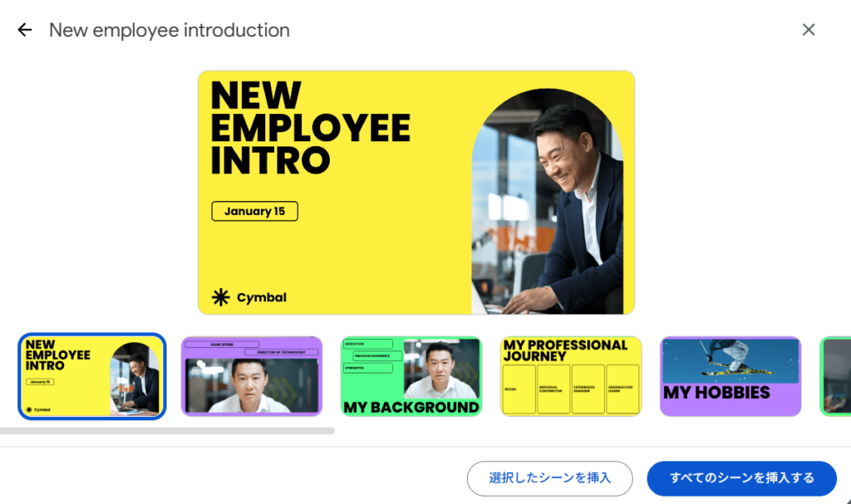The image size is (851, 504).
Task: Select the partially visible last scene thumbnail
Action: pos(836,376)
